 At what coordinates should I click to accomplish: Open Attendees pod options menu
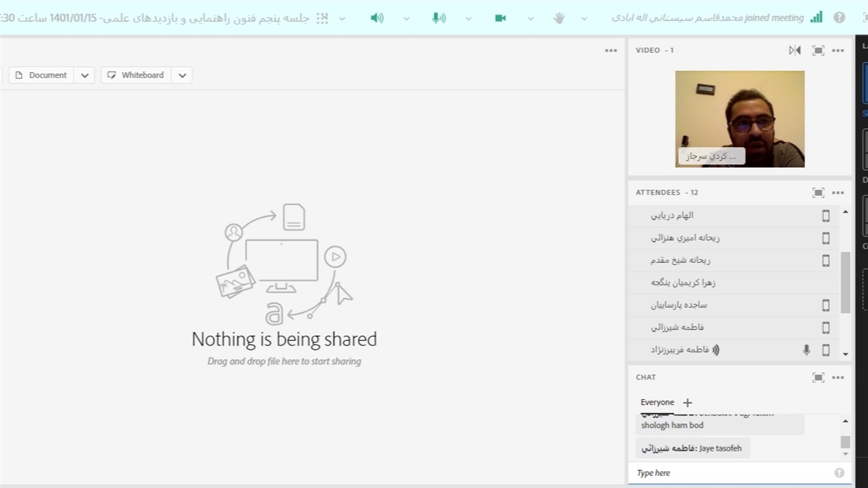(x=838, y=192)
